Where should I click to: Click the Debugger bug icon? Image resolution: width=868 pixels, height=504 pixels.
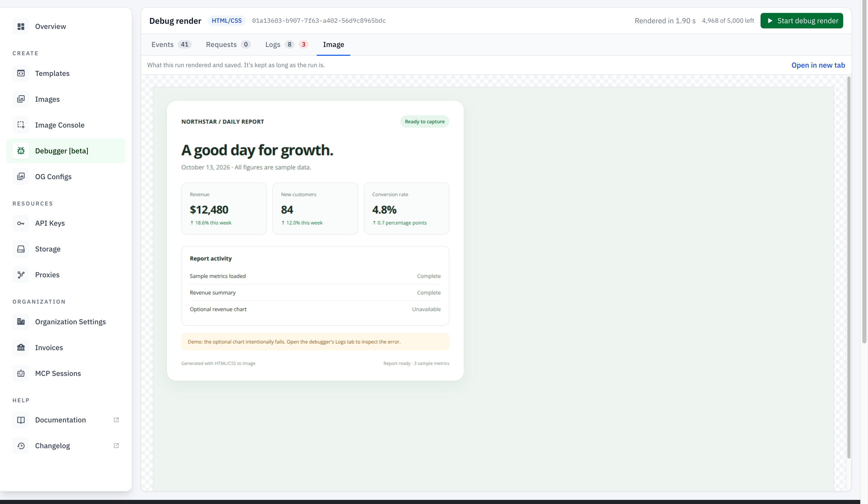(21, 151)
